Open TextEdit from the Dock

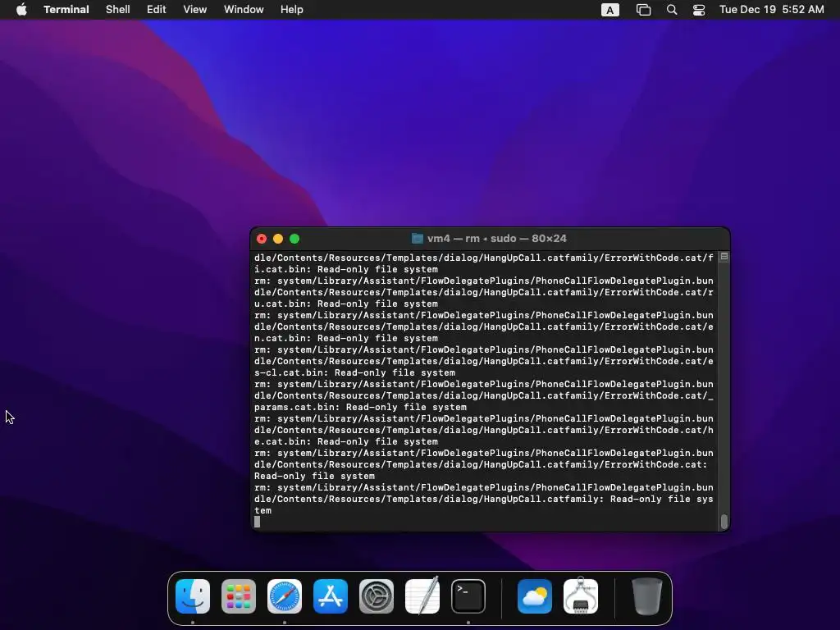click(x=422, y=596)
